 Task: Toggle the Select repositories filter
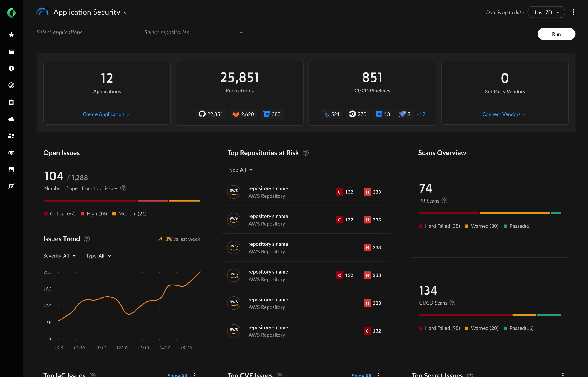coord(194,32)
